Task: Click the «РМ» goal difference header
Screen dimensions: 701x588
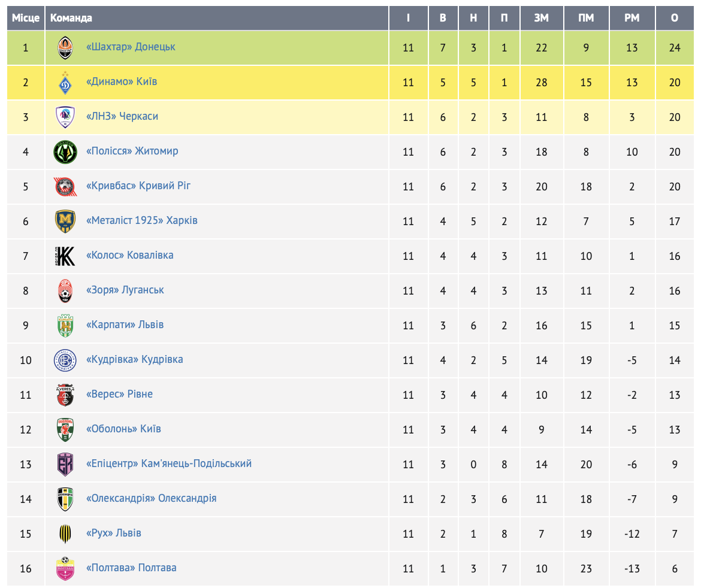Action: point(632,18)
